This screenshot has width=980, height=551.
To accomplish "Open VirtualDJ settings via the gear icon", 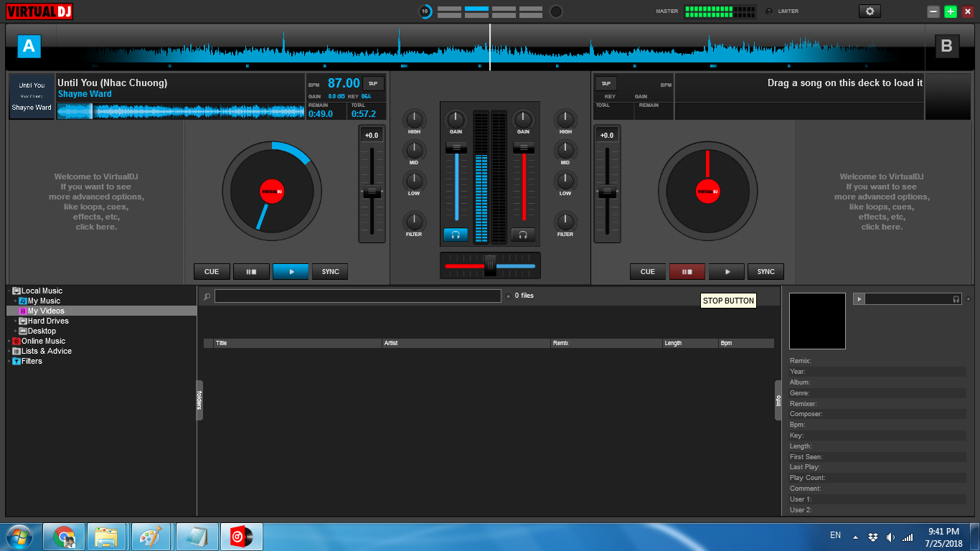I will pos(869,11).
